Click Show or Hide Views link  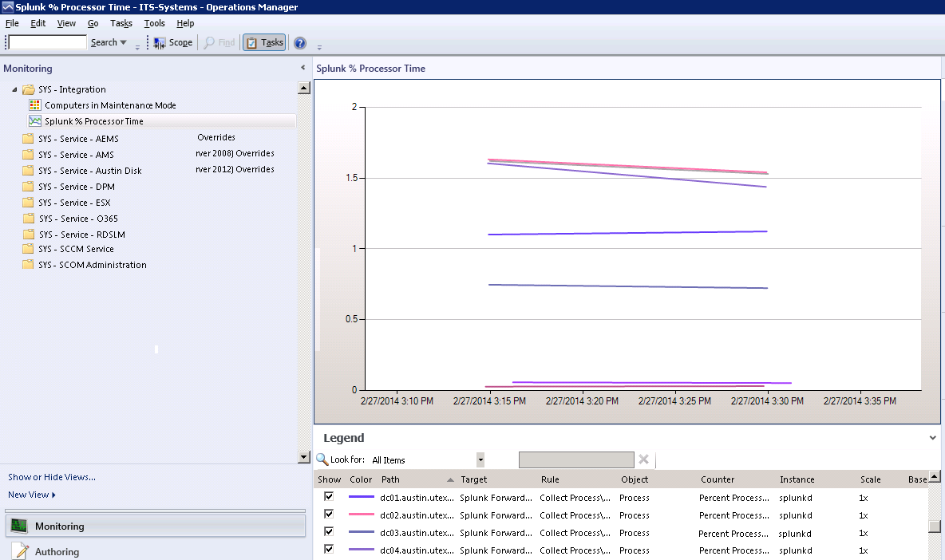[52, 477]
